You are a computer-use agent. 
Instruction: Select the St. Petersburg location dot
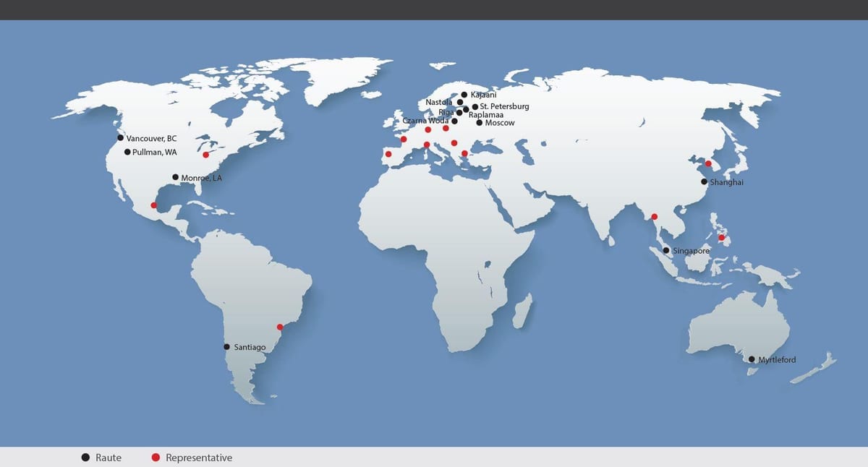click(475, 107)
